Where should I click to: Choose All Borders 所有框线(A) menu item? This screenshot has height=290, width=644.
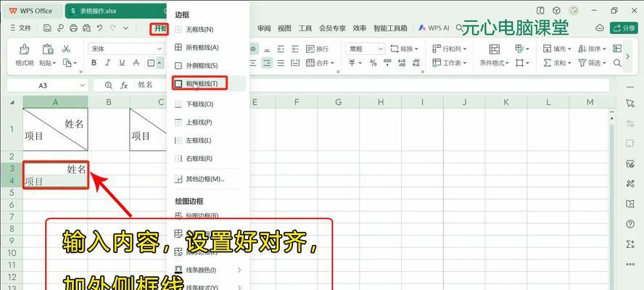[208, 47]
